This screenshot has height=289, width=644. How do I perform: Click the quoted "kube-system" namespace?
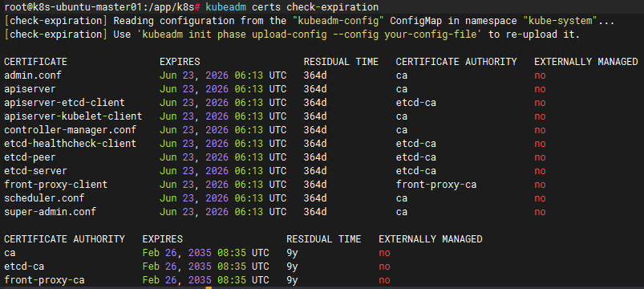pyautogui.click(x=561, y=21)
